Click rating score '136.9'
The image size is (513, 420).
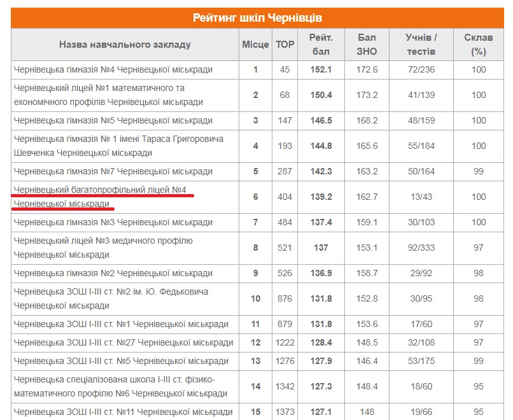pyautogui.click(x=321, y=274)
